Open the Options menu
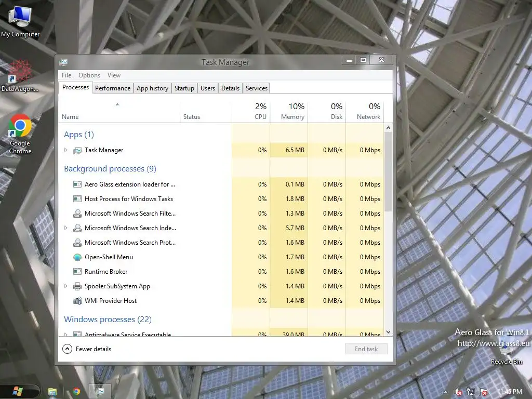 89,75
